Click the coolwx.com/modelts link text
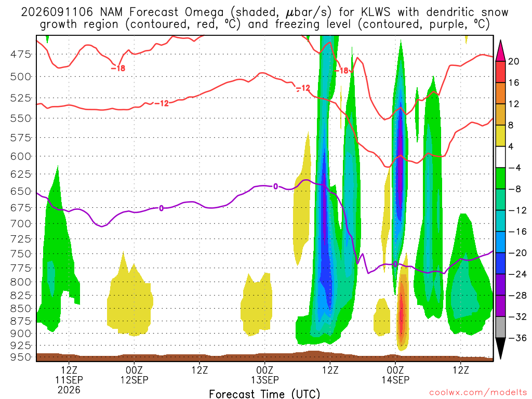 point(478,393)
